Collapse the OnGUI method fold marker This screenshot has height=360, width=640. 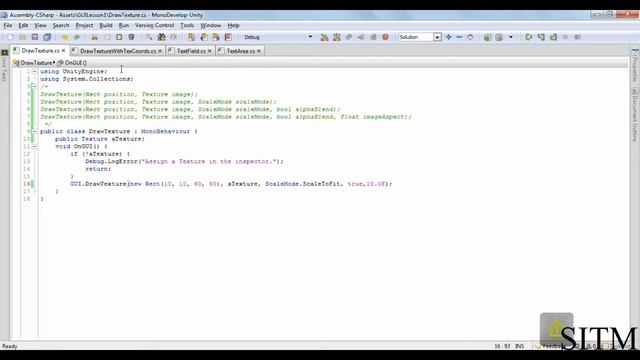tap(34, 147)
